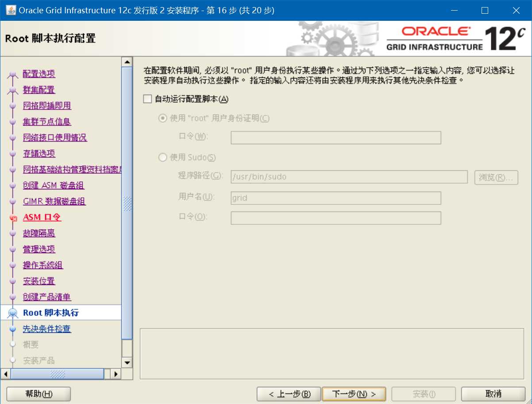The width and height of the screenshot is (532, 404).
Task: Focus the 程序路径 /usr/bin/sudo field
Action: pos(349,177)
